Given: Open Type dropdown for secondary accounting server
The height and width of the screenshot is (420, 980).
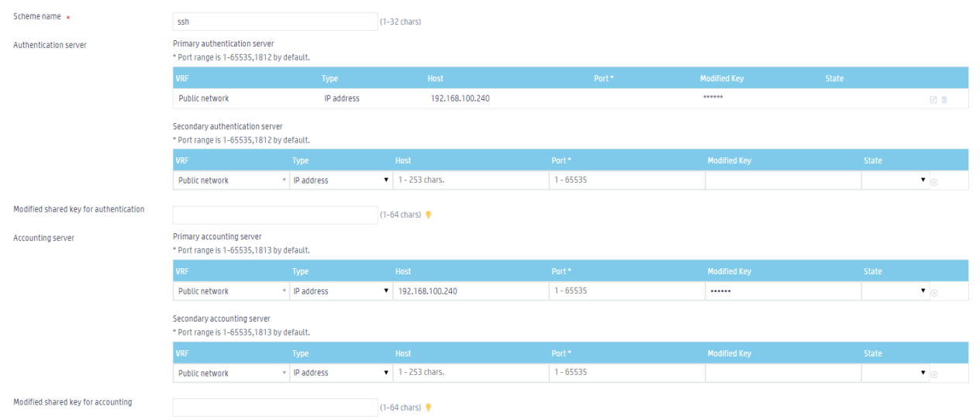Looking at the screenshot, I should click(341, 373).
